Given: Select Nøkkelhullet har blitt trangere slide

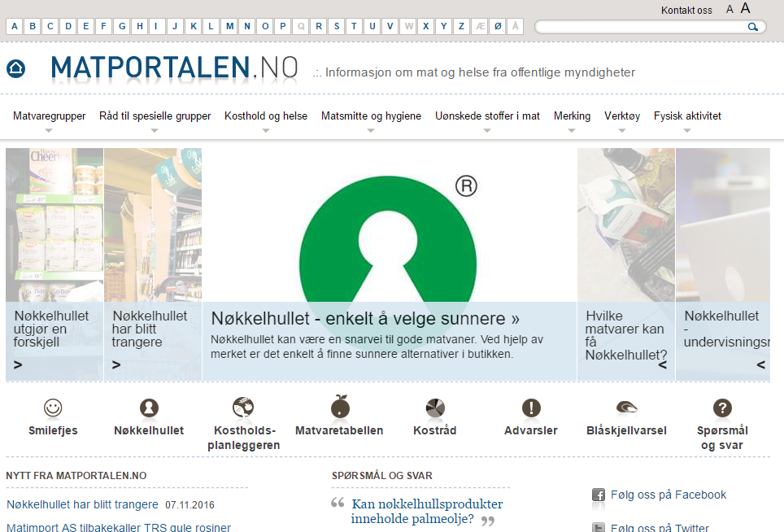Looking at the screenshot, I should (x=153, y=264).
